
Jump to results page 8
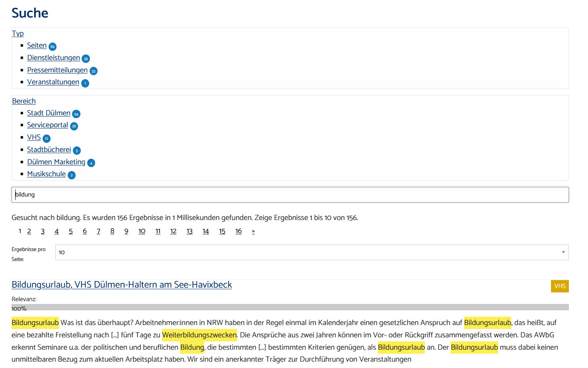pos(112,232)
